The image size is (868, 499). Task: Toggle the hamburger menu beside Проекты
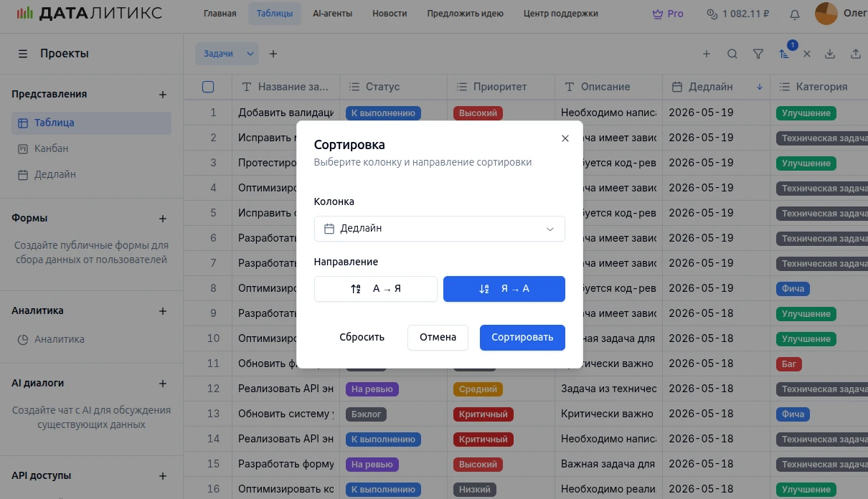click(x=23, y=54)
